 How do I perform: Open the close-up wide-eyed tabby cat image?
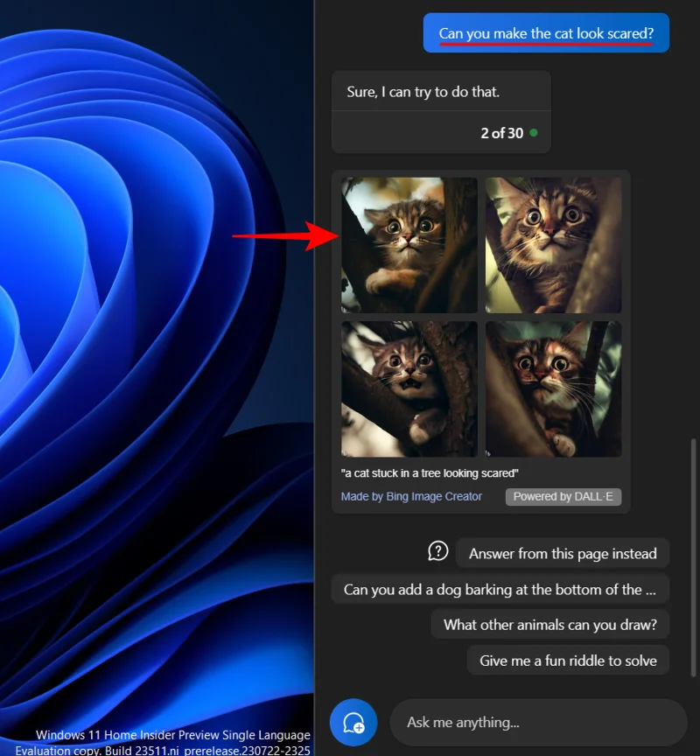(553, 245)
